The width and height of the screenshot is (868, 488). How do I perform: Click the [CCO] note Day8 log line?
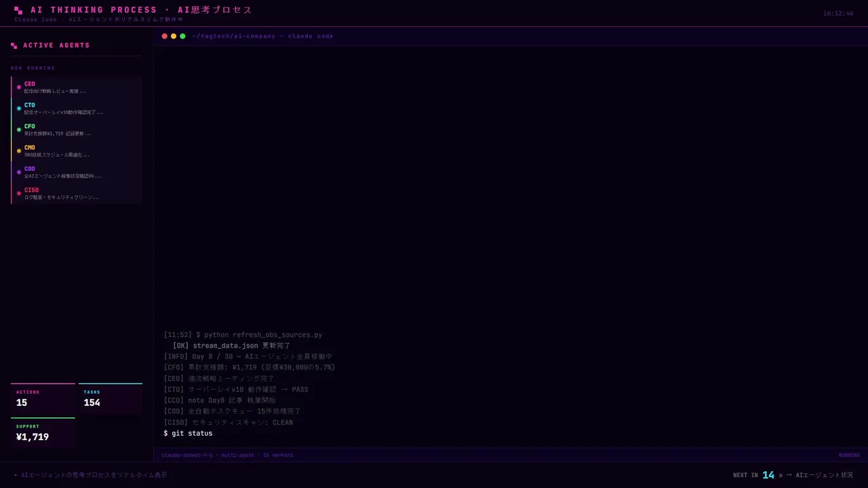[x=220, y=401]
